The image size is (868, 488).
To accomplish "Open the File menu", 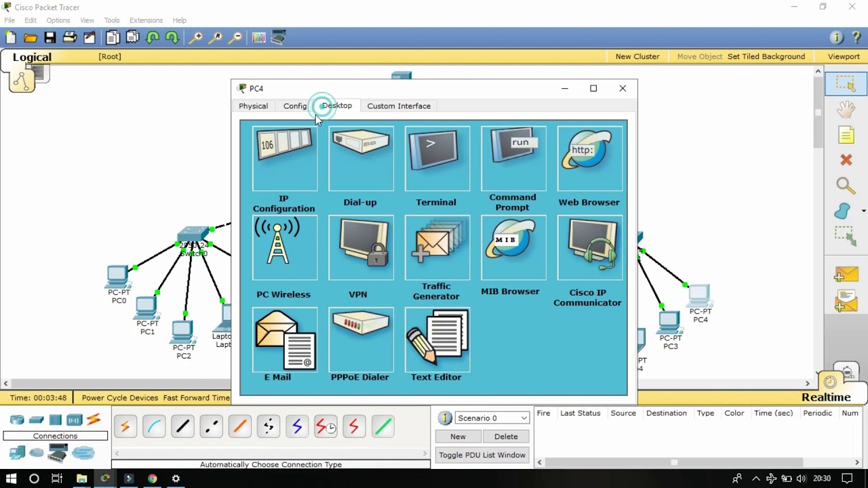I will 9,20.
